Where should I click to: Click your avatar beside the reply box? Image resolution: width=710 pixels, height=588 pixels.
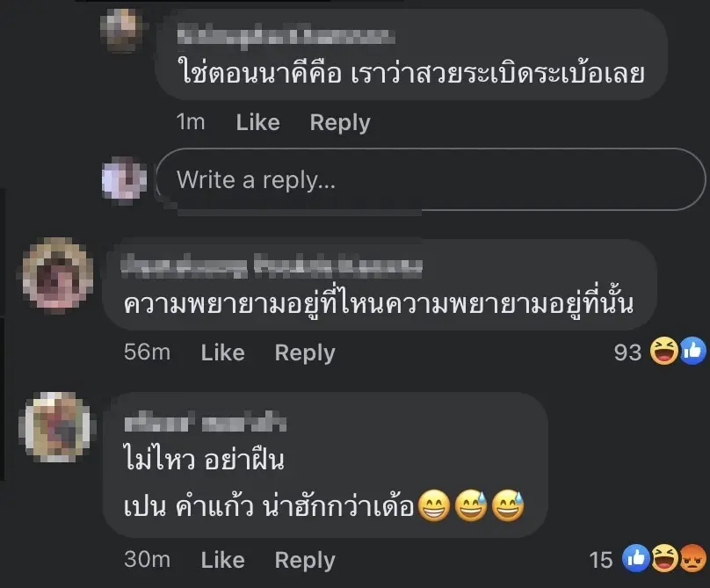click(125, 179)
